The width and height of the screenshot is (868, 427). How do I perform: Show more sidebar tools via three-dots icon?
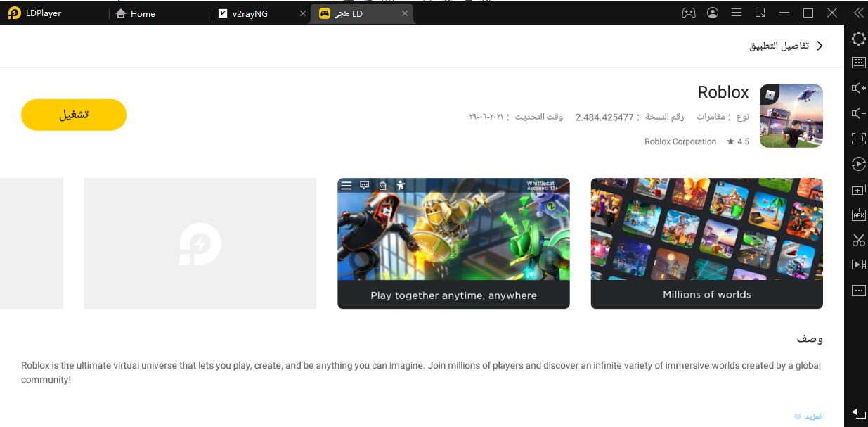tap(858, 290)
